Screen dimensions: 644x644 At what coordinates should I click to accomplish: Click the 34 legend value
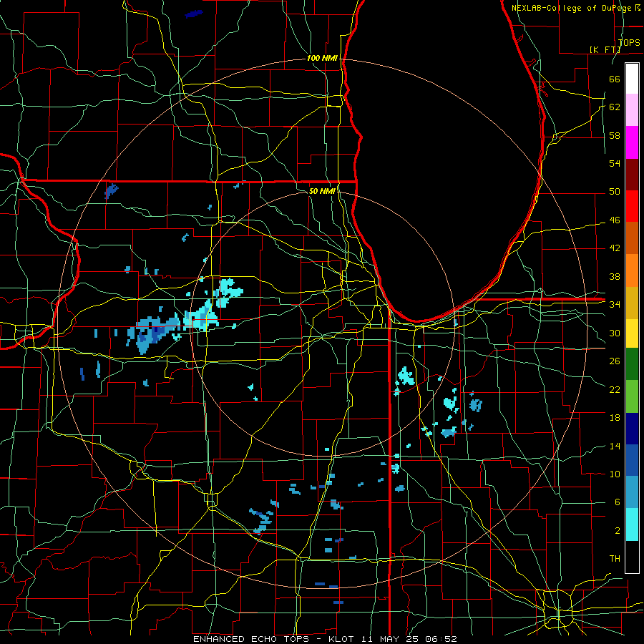click(x=615, y=304)
